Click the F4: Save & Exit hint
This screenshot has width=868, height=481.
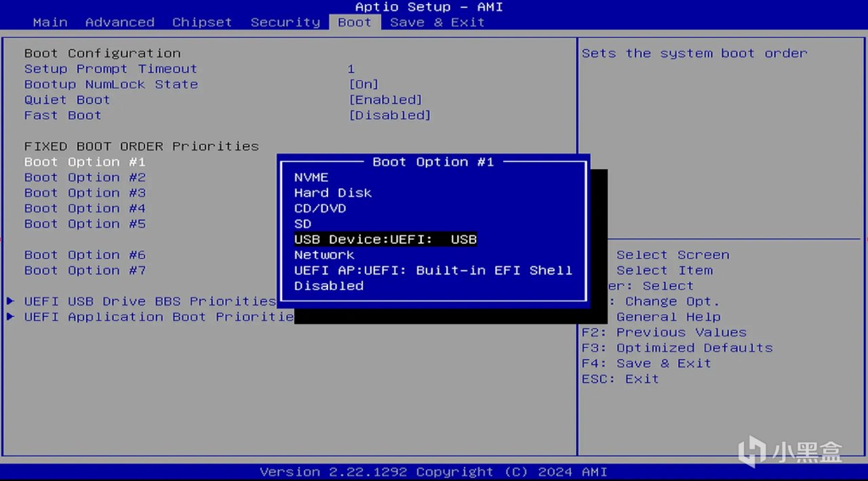pos(646,364)
